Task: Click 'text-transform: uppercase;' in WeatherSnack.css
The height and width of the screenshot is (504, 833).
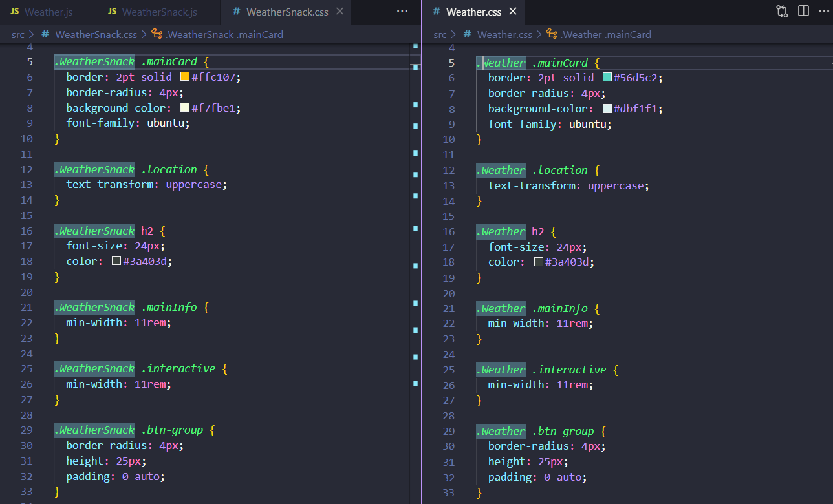Action: coord(147,184)
